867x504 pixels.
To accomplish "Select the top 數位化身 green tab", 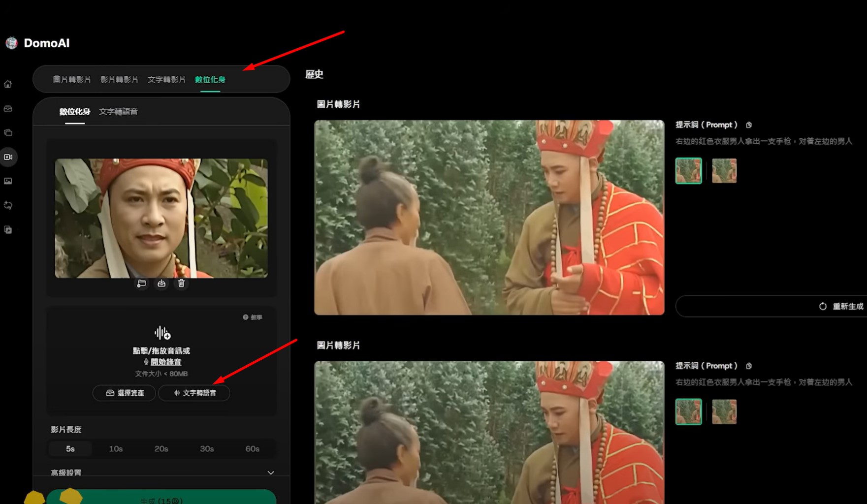I will pos(210,79).
